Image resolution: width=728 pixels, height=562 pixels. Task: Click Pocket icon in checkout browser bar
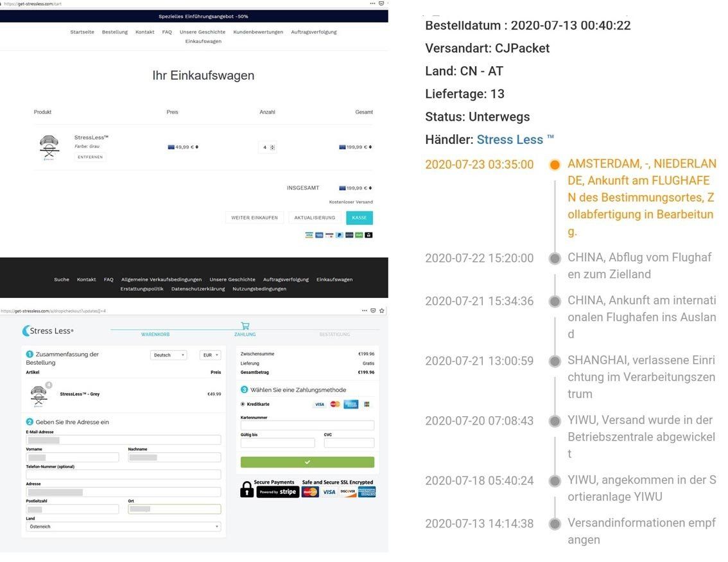click(x=373, y=311)
